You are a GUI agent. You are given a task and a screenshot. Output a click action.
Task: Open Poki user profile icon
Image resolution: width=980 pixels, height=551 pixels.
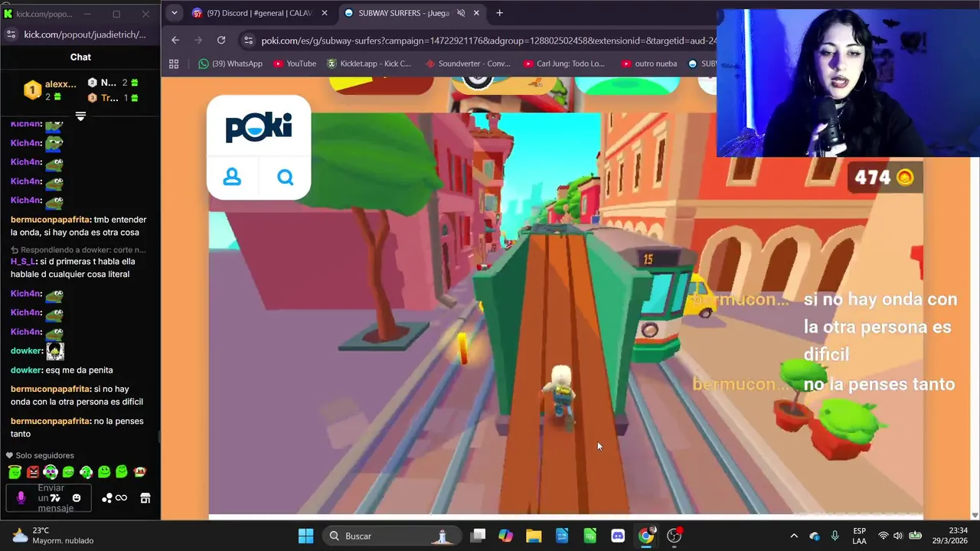[232, 178]
